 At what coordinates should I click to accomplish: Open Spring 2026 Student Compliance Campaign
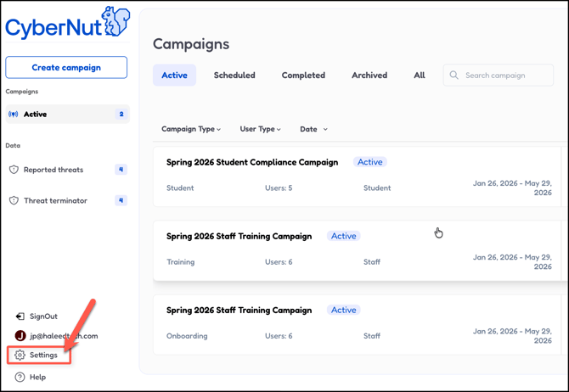(x=252, y=162)
